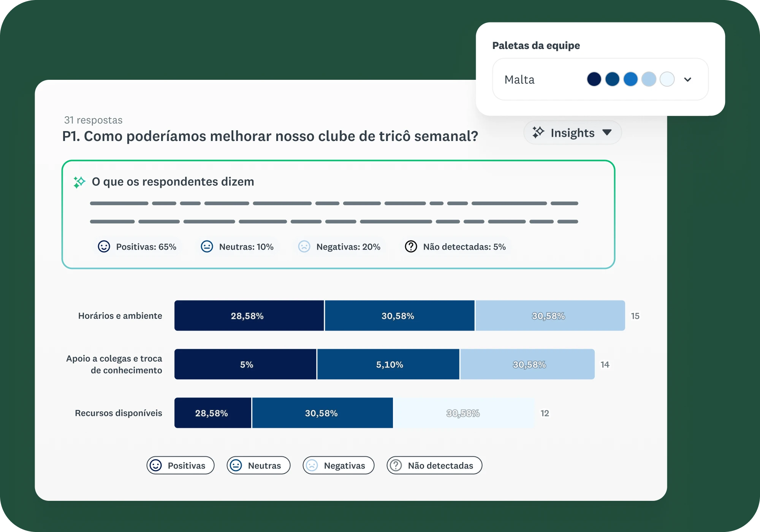The width and height of the screenshot is (760, 532).
Task: Click the Horários e ambiente row label
Action: [x=120, y=316]
